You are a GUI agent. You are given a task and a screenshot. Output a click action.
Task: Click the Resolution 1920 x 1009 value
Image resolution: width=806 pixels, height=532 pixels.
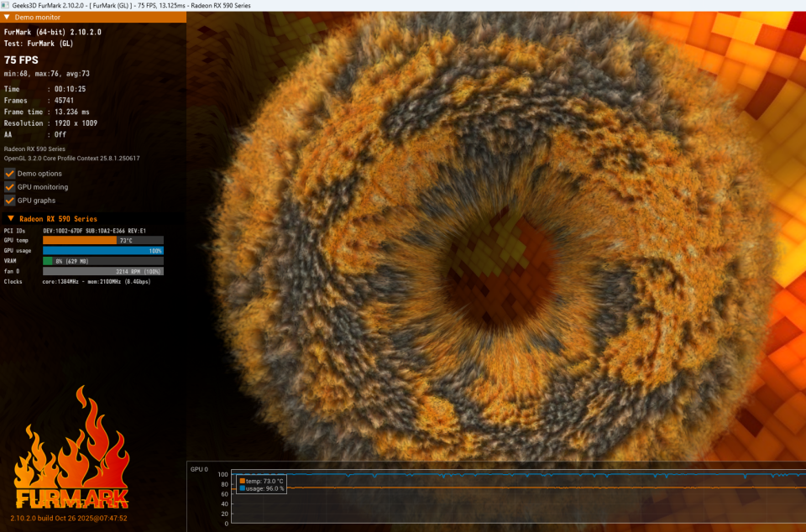[x=76, y=123]
